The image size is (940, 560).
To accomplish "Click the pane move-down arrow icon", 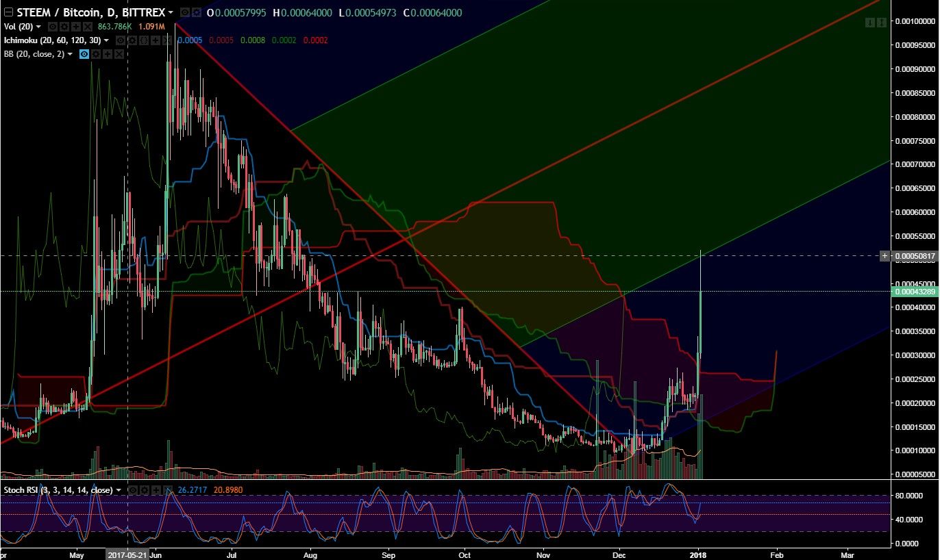I will (x=870, y=23).
